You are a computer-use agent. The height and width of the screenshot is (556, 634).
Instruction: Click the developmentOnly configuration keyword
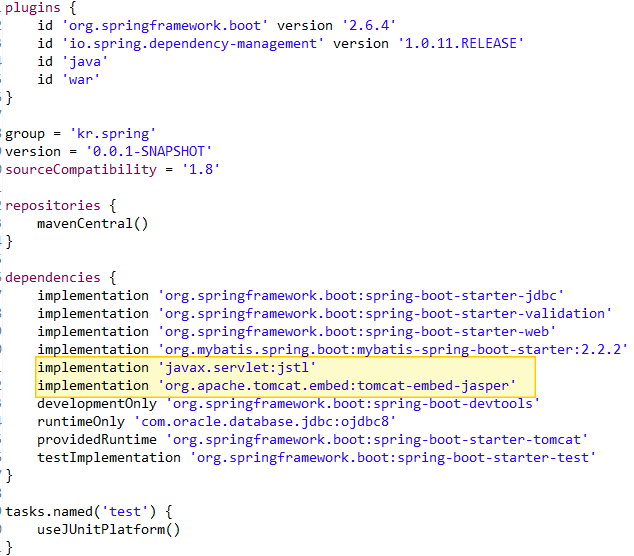click(97, 404)
